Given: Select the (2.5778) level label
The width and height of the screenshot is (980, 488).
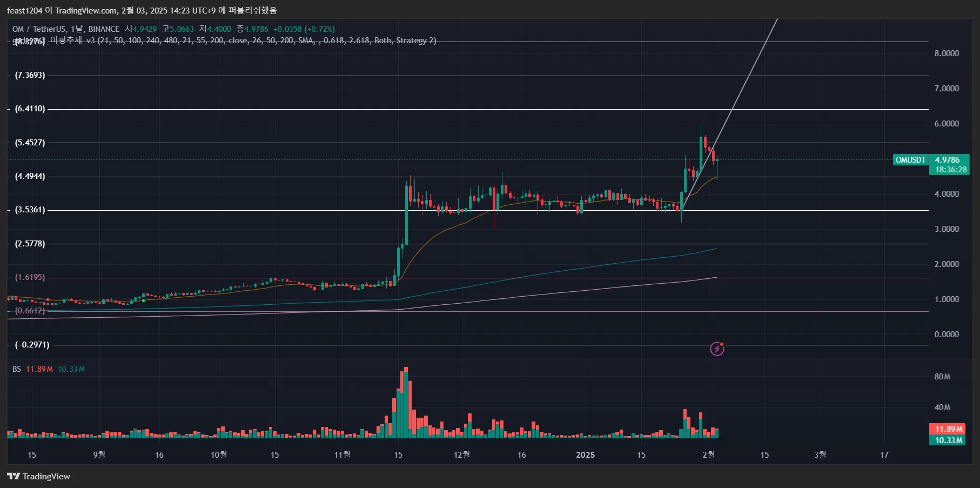Looking at the screenshot, I should (30, 244).
